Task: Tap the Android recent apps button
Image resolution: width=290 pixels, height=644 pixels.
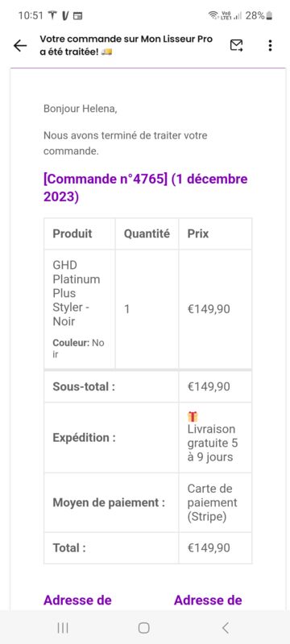Action: point(63,627)
